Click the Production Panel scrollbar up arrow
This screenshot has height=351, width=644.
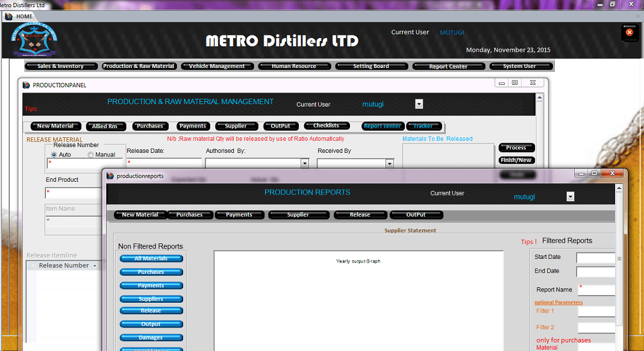click(540, 98)
